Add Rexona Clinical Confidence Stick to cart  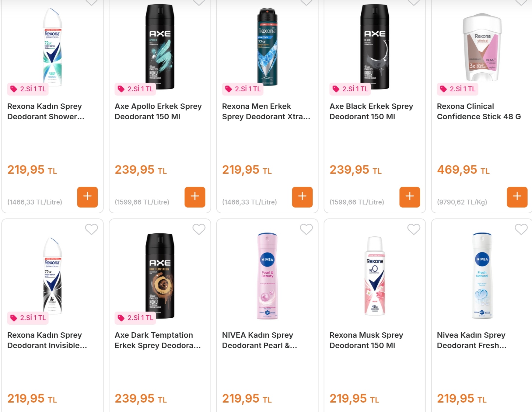517,197
